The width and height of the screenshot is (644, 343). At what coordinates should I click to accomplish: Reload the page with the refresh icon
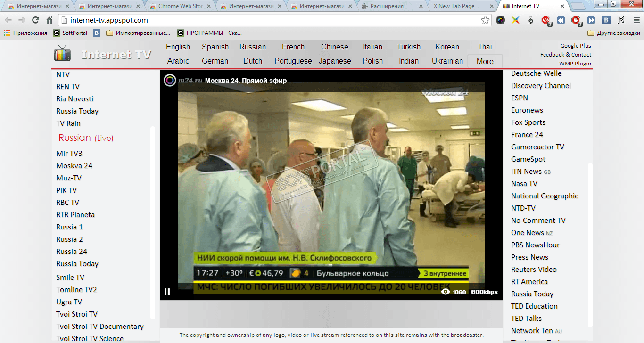click(35, 20)
